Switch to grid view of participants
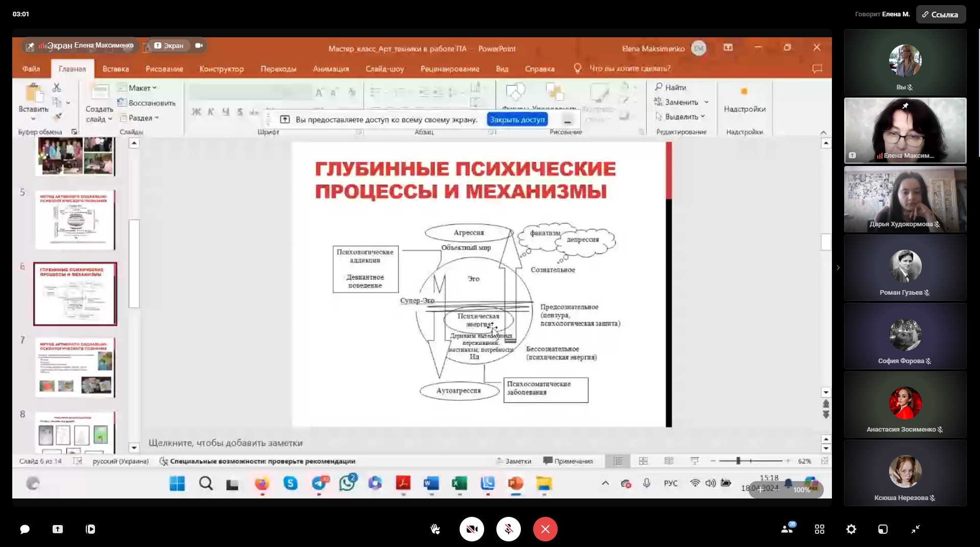This screenshot has height=547, width=980. click(x=820, y=529)
